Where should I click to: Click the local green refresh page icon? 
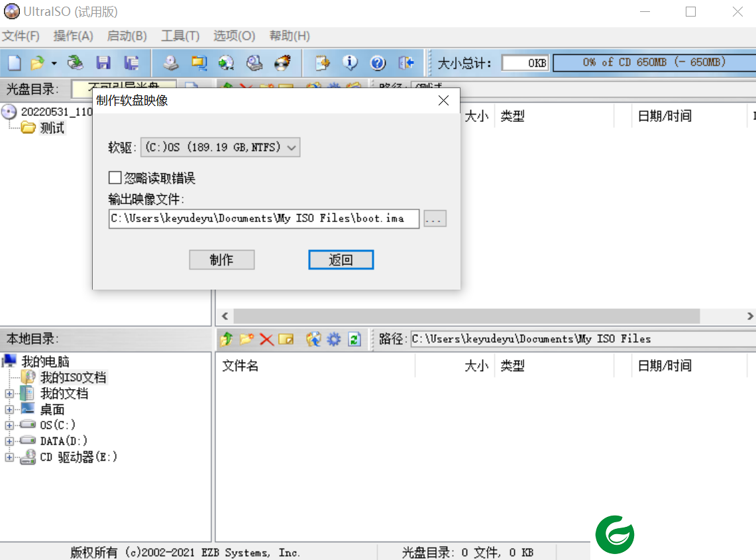pos(354,339)
